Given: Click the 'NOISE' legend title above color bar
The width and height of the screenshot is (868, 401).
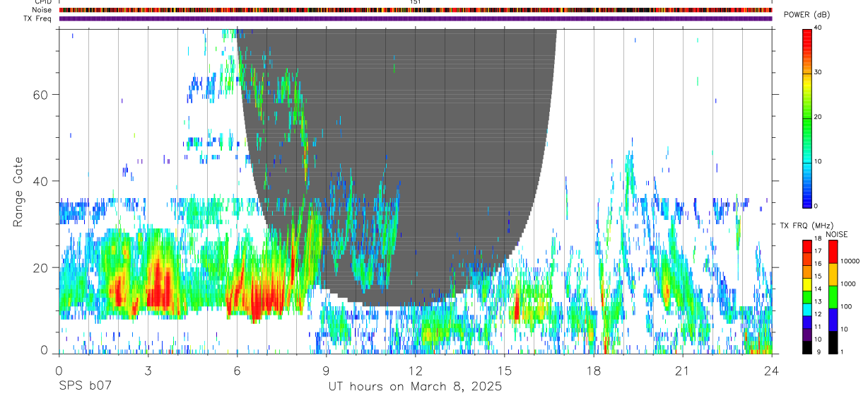Looking at the screenshot, I should click(x=835, y=234).
